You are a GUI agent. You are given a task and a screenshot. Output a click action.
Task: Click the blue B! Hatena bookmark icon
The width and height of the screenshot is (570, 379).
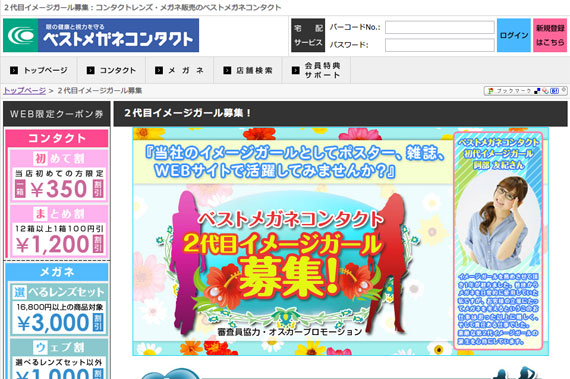[554, 91]
